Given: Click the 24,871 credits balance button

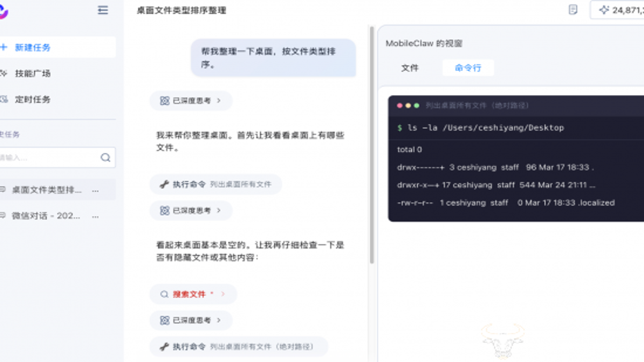Looking at the screenshot, I should click(617, 10).
